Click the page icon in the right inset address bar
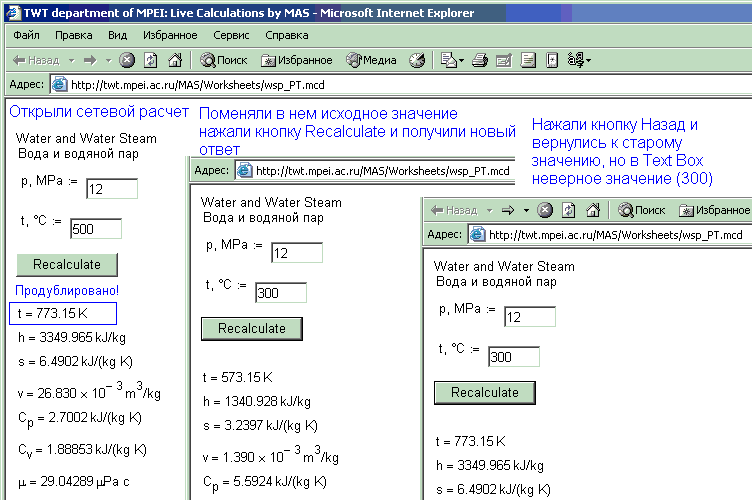The width and height of the screenshot is (752, 500). coord(477,234)
